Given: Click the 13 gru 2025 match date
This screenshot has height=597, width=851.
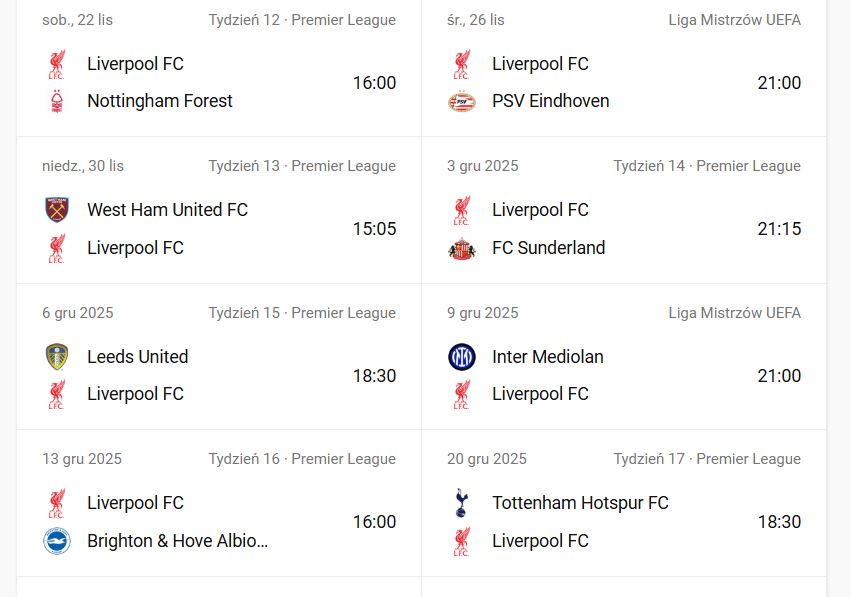Looking at the screenshot, I should 82,459.
